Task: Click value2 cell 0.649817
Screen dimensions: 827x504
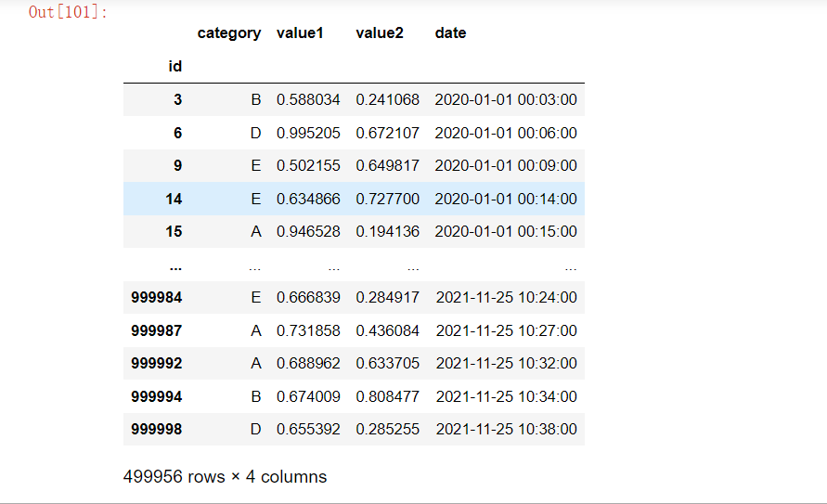Action: click(x=388, y=165)
